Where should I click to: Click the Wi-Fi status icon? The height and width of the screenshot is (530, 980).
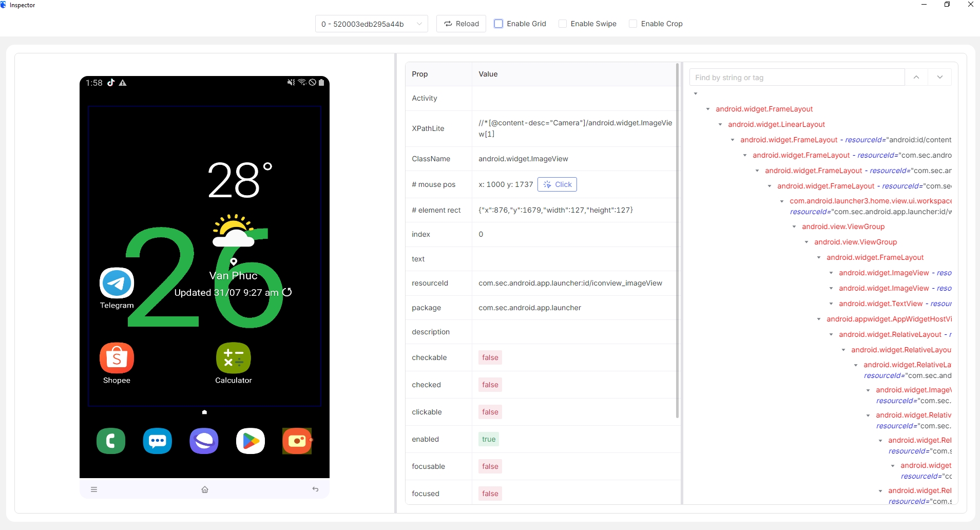[x=302, y=82]
